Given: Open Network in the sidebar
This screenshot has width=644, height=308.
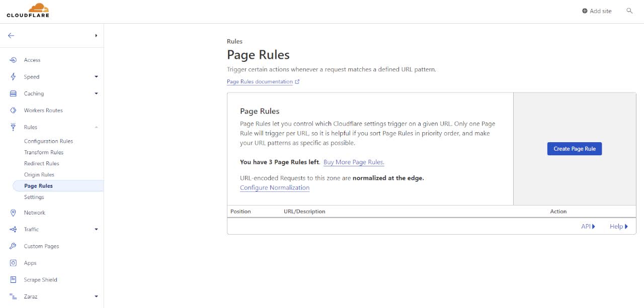Looking at the screenshot, I should click(35, 213).
